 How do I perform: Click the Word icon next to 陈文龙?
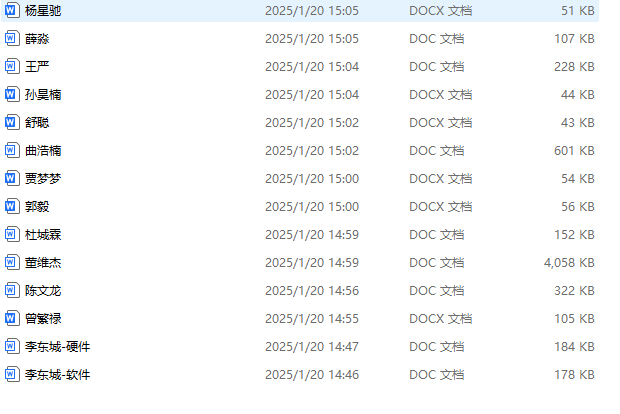(x=12, y=290)
